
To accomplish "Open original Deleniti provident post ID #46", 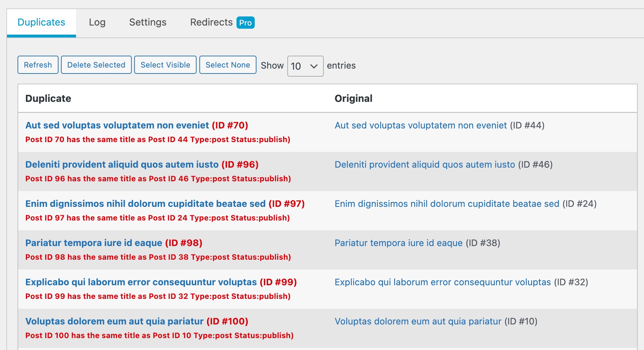I will point(425,164).
